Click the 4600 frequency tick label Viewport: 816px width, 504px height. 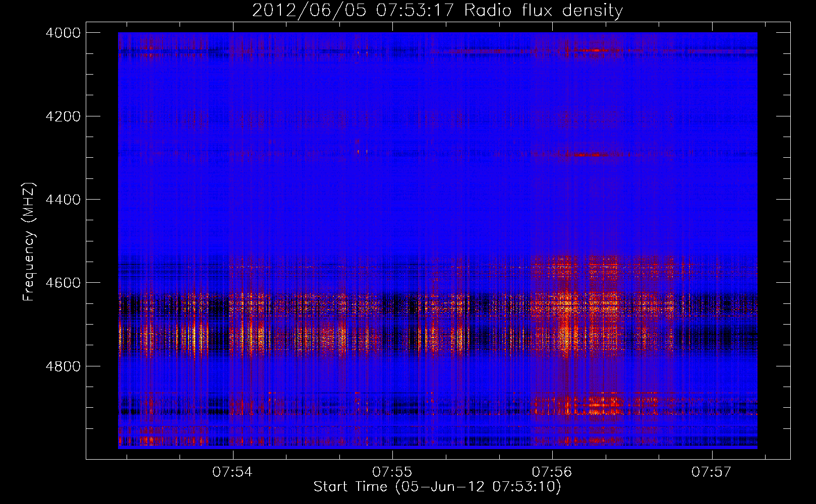click(63, 283)
